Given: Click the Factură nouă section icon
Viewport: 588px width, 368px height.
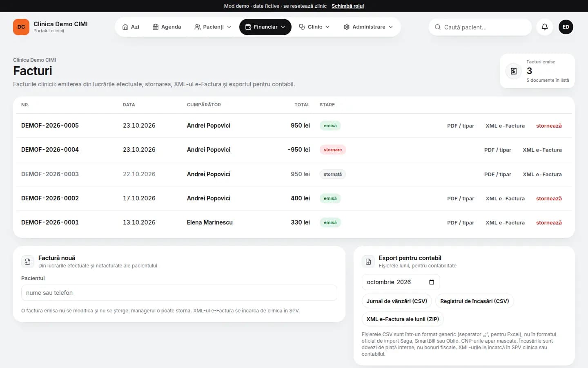Looking at the screenshot, I should tap(28, 262).
